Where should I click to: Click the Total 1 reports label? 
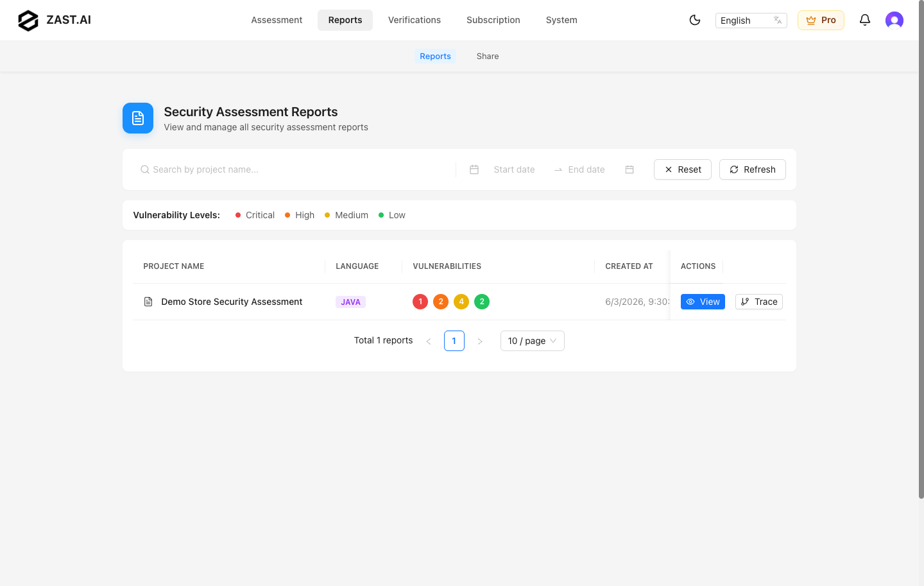click(x=384, y=340)
